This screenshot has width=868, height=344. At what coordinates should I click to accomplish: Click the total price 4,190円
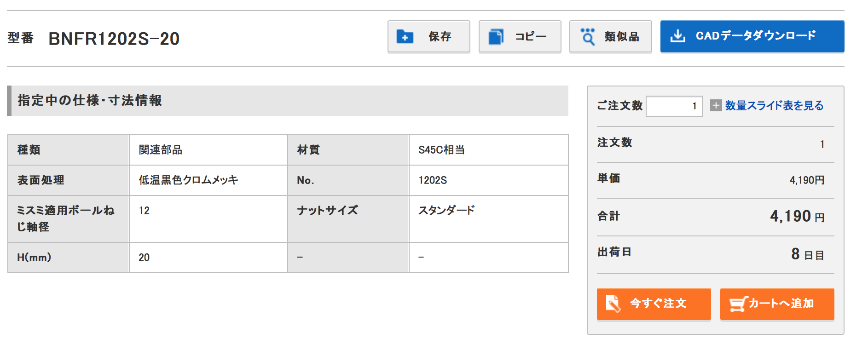[797, 216]
